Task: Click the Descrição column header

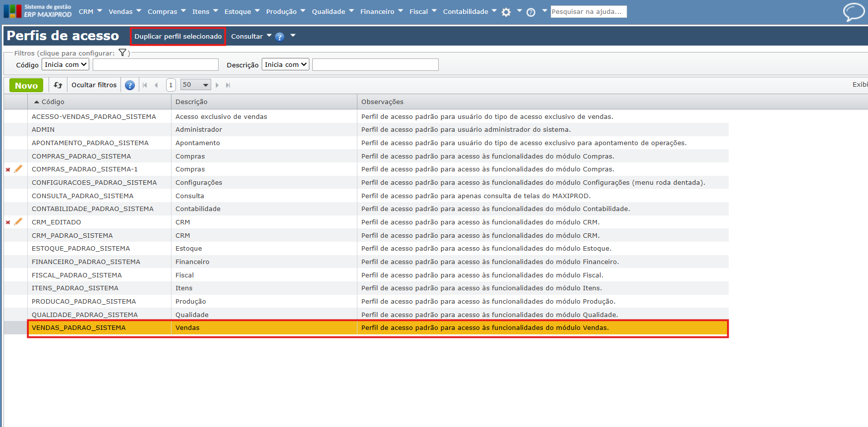Action: coord(264,102)
